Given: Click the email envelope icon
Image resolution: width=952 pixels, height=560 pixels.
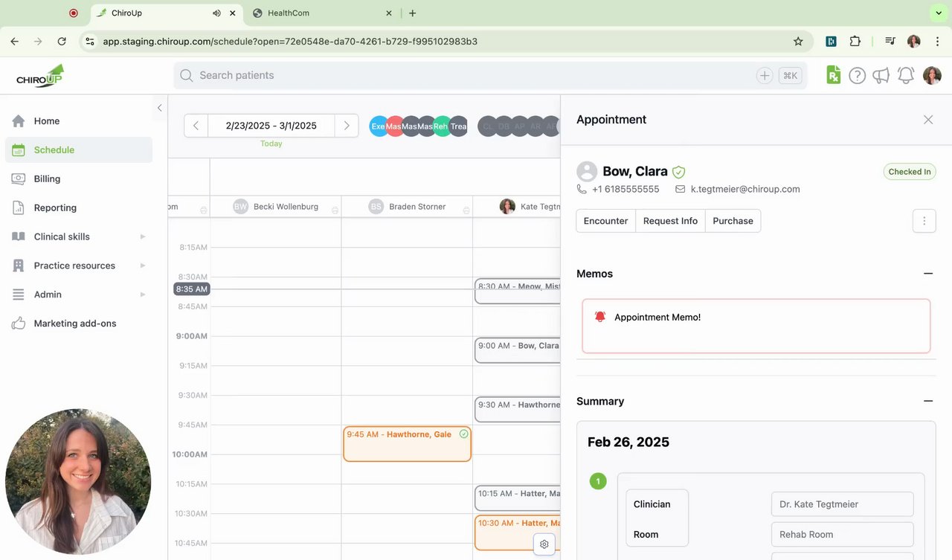Looking at the screenshot, I should tap(680, 189).
